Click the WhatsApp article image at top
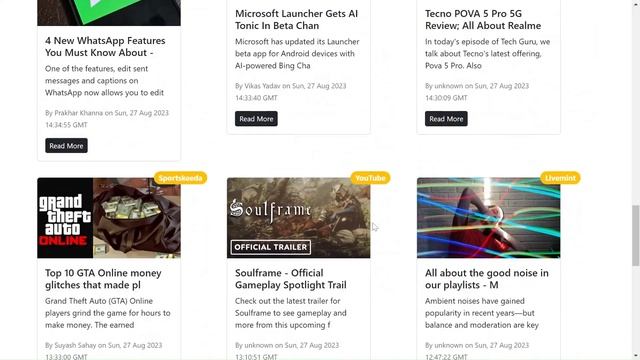640x360 pixels. (x=109, y=13)
